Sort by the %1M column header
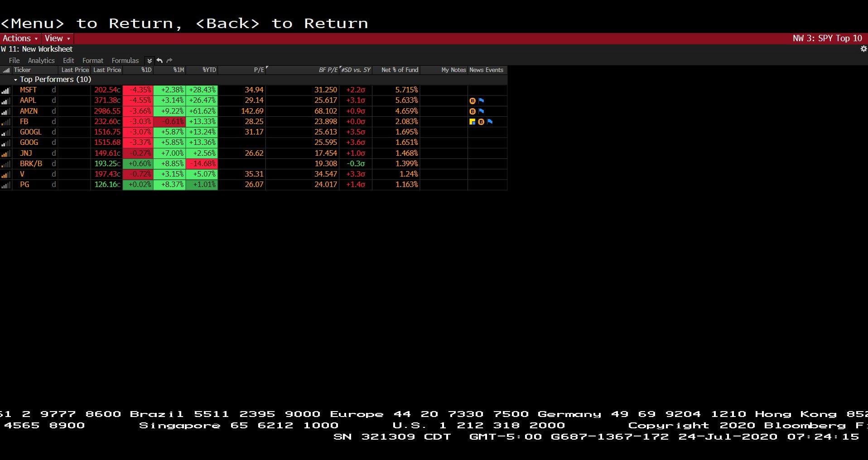Image resolution: width=868 pixels, height=460 pixels. [169, 70]
